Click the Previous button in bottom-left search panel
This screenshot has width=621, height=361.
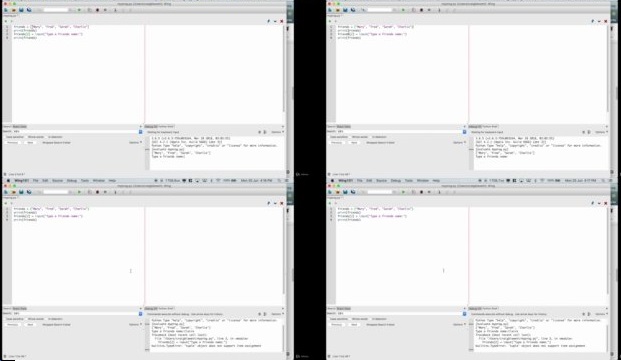(x=13, y=325)
